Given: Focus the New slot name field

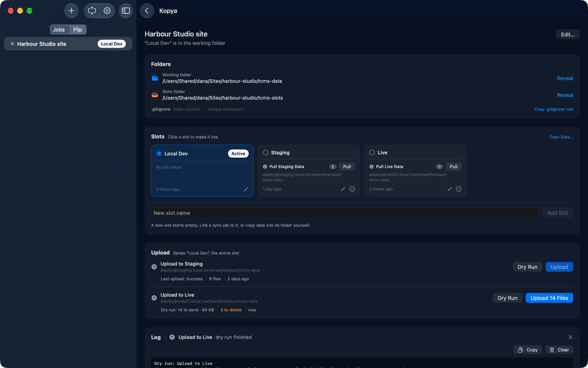Looking at the screenshot, I should 345,213.
